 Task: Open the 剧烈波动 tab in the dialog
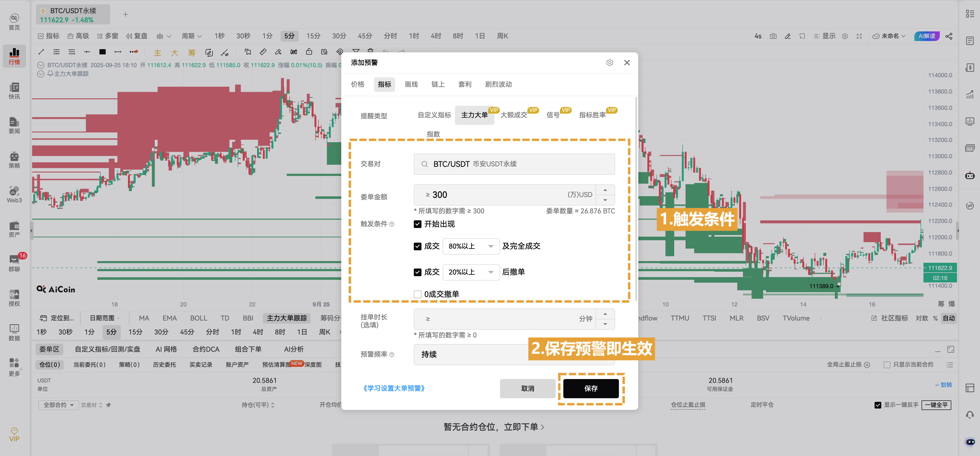(498, 84)
